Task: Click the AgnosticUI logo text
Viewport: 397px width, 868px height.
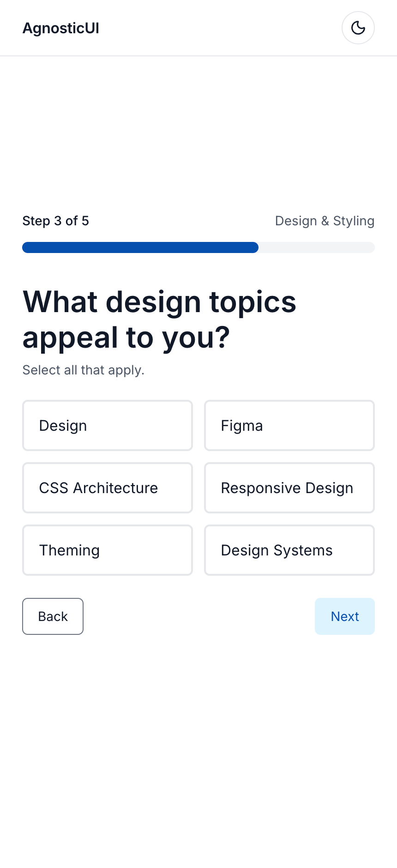Action: click(60, 28)
